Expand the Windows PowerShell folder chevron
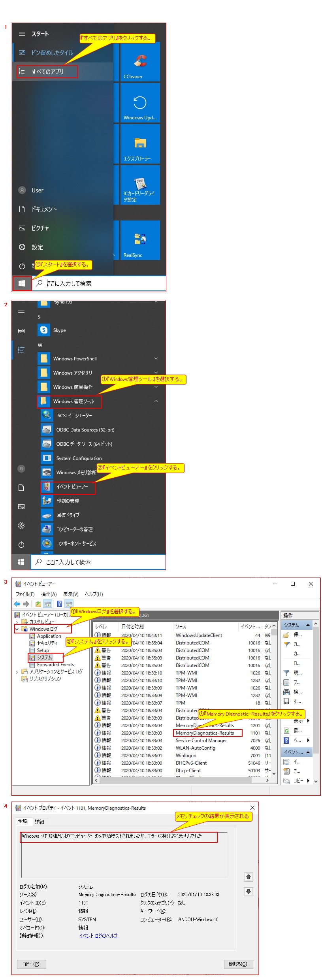The image size is (322, 980). coord(156,358)
